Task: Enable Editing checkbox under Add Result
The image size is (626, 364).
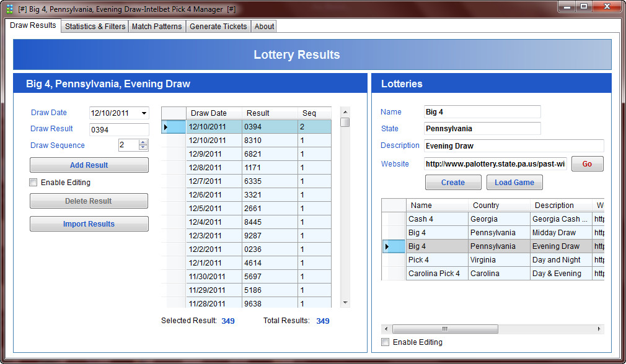Action: point(33,183)
